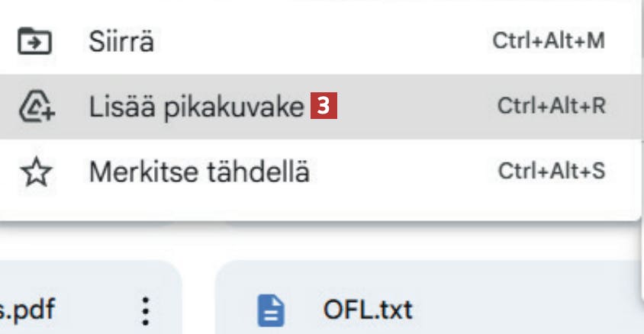This screenshot has width=644, height=334.
Task: Select Merkitse tähdellä in the menu
Action: (x=305, y=172)
